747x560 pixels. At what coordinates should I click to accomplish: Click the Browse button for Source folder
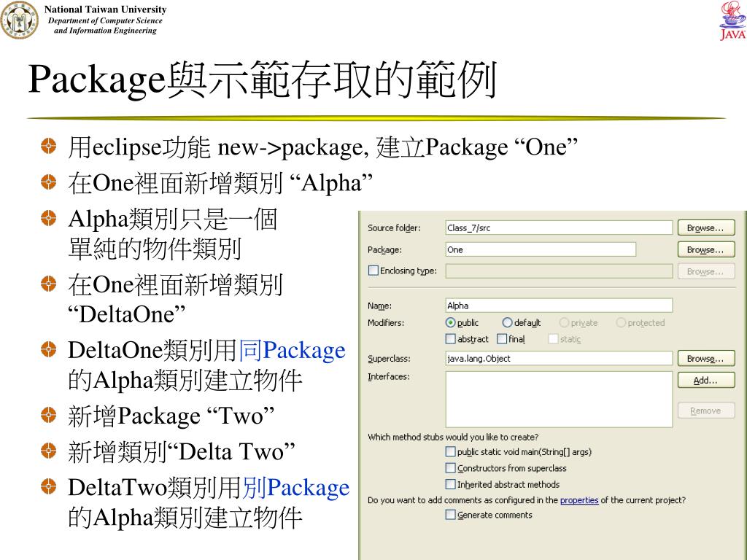tap(706, 227)
